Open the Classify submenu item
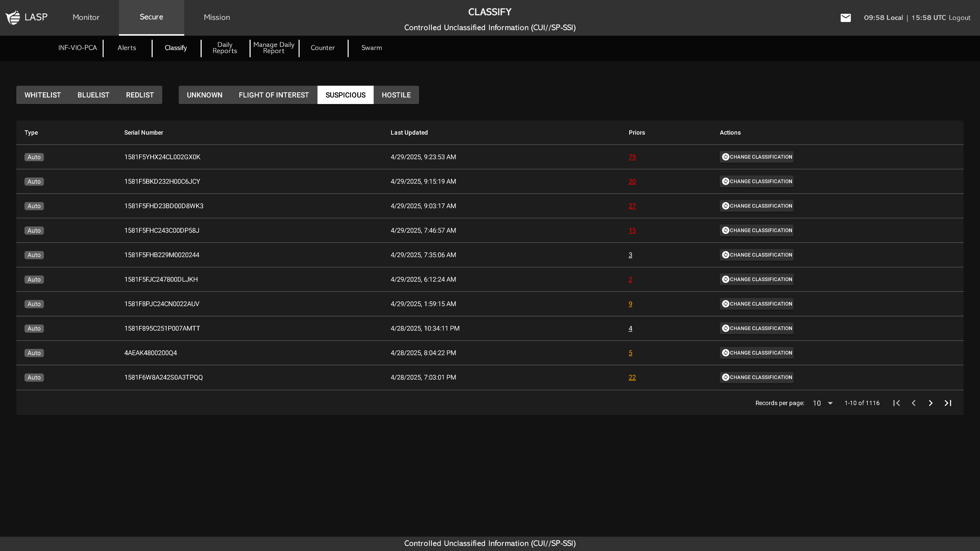980x551 pixels. pos(176,48)
